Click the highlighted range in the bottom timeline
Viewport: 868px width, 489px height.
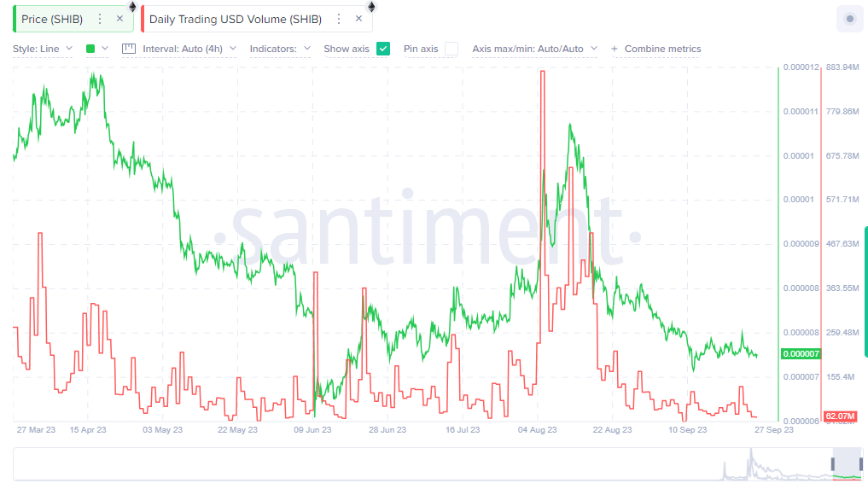tap(848, 463)
